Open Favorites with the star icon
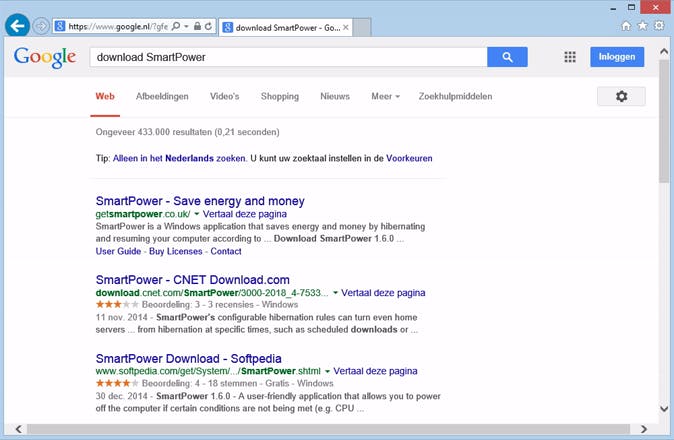Viewport: 674px width, 440px height. click(642, 26)
